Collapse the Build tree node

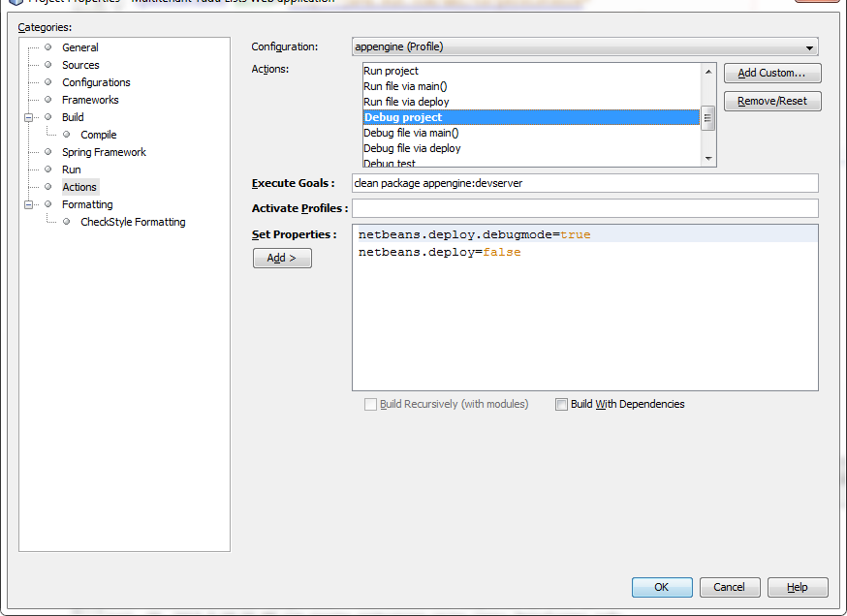pos(30,116)
